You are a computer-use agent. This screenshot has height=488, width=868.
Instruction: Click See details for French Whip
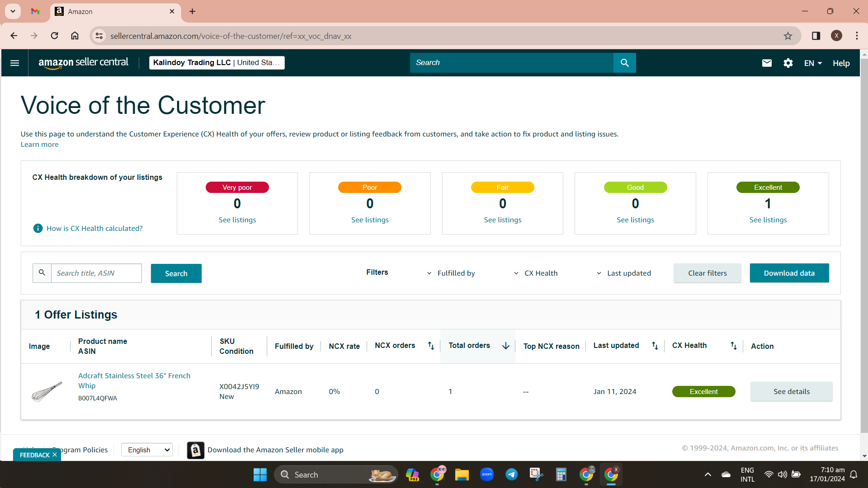pyautogui.click(x=792, y=391)
